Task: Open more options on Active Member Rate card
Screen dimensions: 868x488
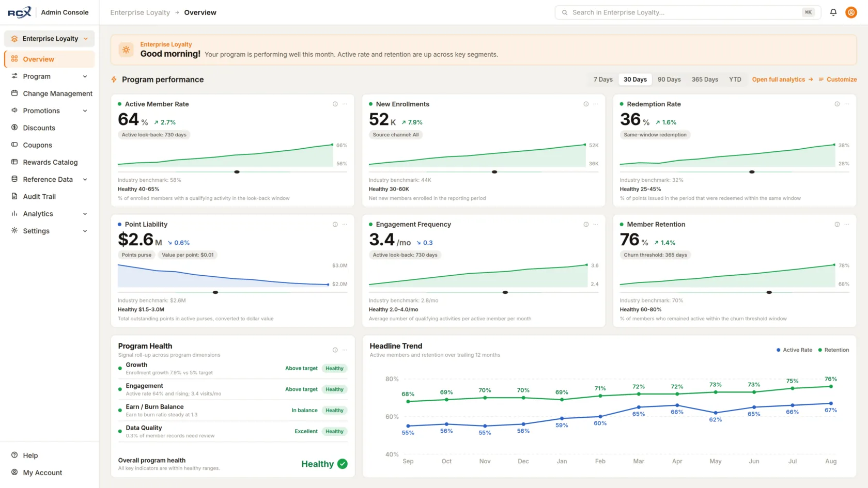Action: 345,104
